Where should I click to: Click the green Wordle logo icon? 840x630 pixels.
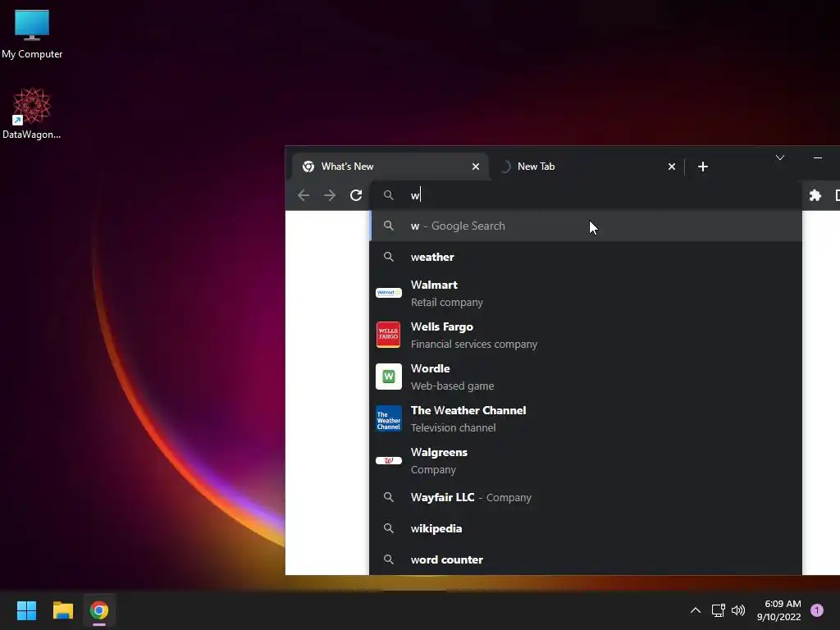click(x=388, y=377)
